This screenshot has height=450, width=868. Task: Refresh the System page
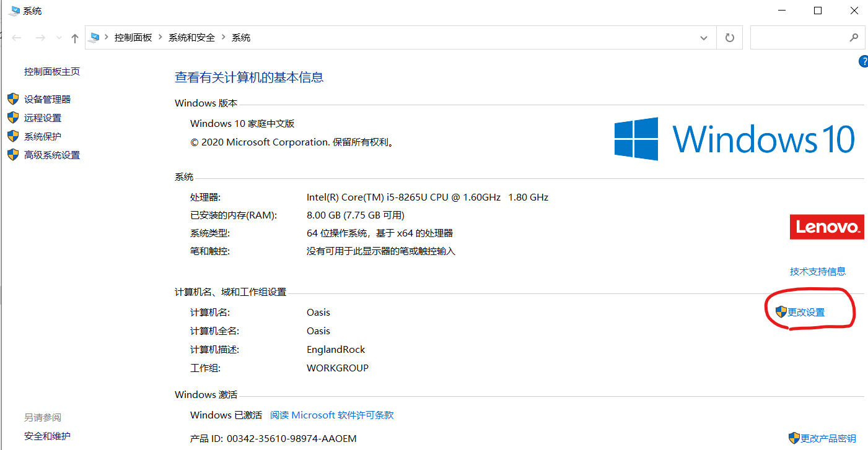pyautogui.click(x=730, y=38)
